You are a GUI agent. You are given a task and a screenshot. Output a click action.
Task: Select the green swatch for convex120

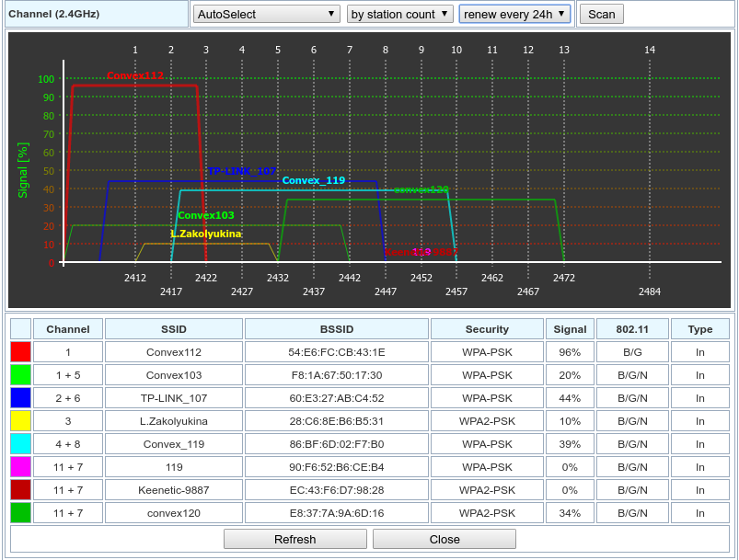click(20, 513)
